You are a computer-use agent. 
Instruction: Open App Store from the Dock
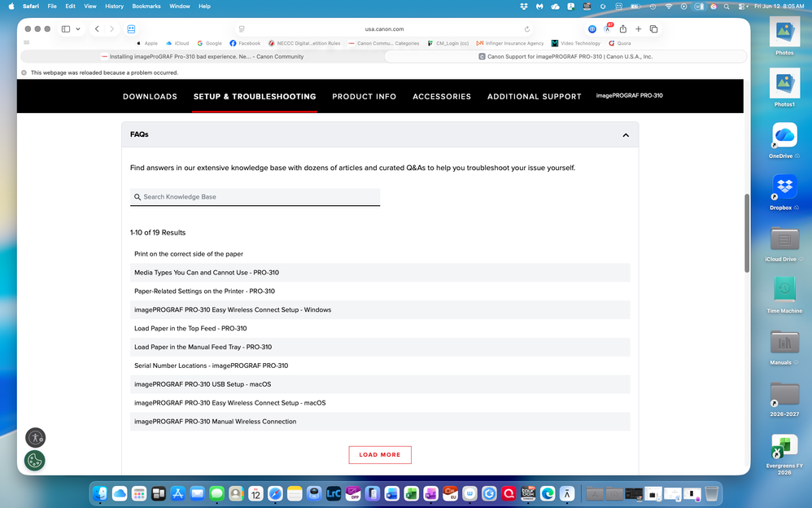coord(177,493)
